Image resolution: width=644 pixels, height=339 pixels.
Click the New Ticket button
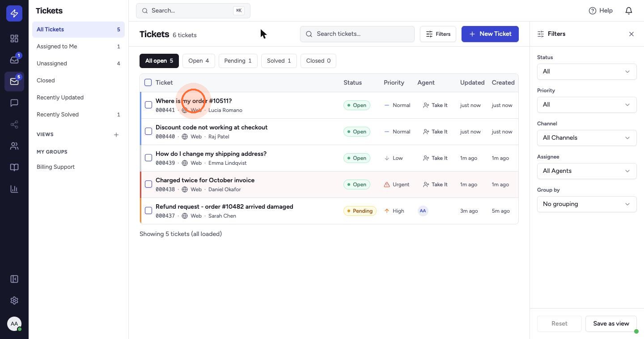[490, 34]
